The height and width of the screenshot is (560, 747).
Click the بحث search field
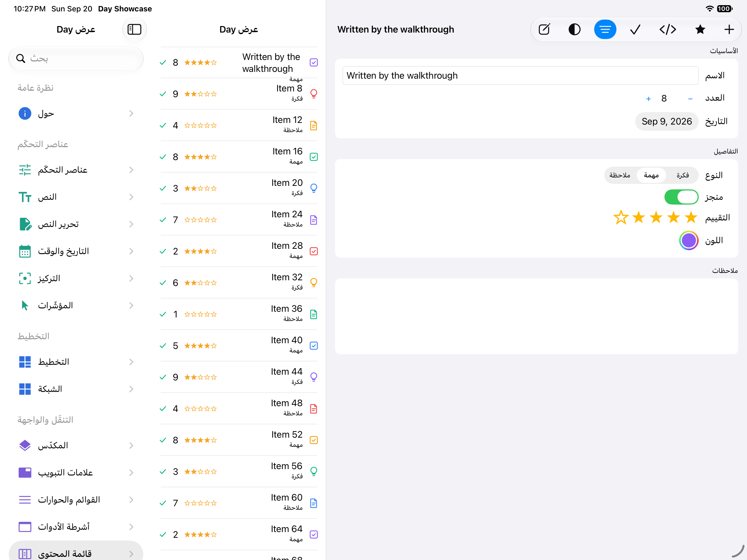76,58
